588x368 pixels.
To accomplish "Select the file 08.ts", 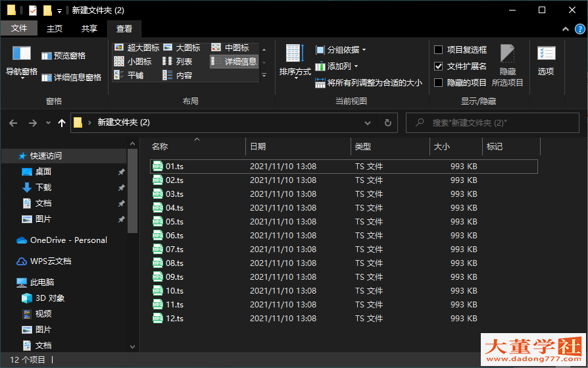I will 344,263.
